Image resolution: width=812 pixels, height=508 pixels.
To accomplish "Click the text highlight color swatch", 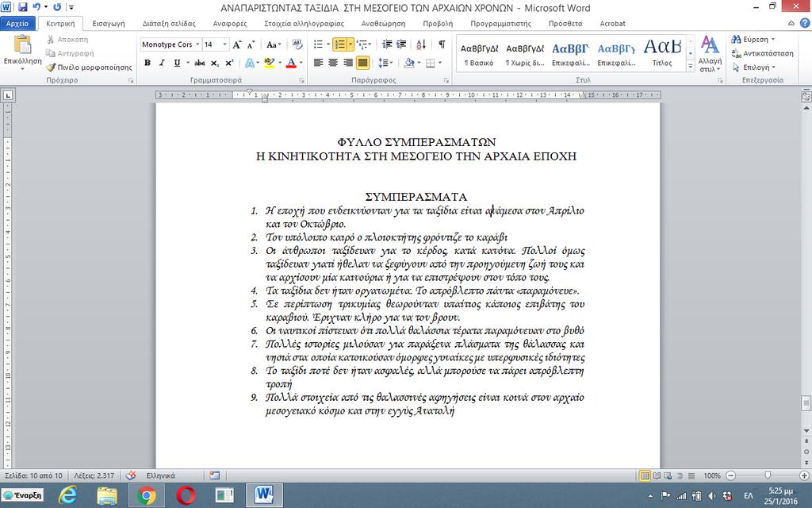I will [x=269, y=63].
